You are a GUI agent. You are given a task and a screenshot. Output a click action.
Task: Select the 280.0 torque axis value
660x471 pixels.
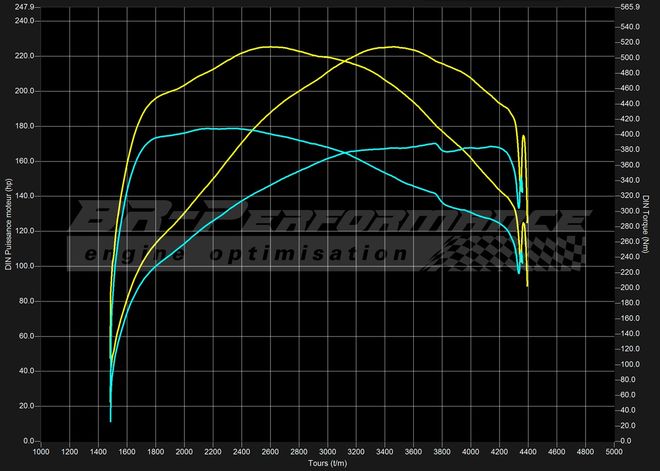point(630,226)
